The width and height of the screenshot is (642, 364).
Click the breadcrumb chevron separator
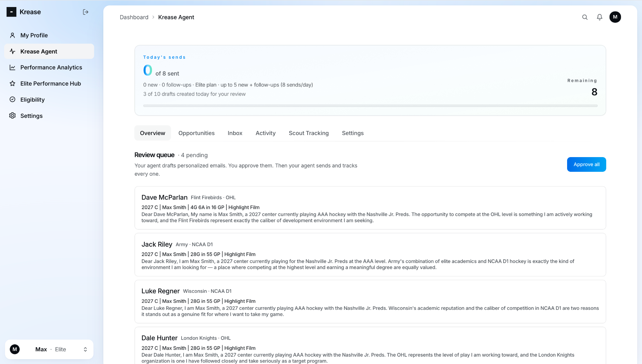153,17
